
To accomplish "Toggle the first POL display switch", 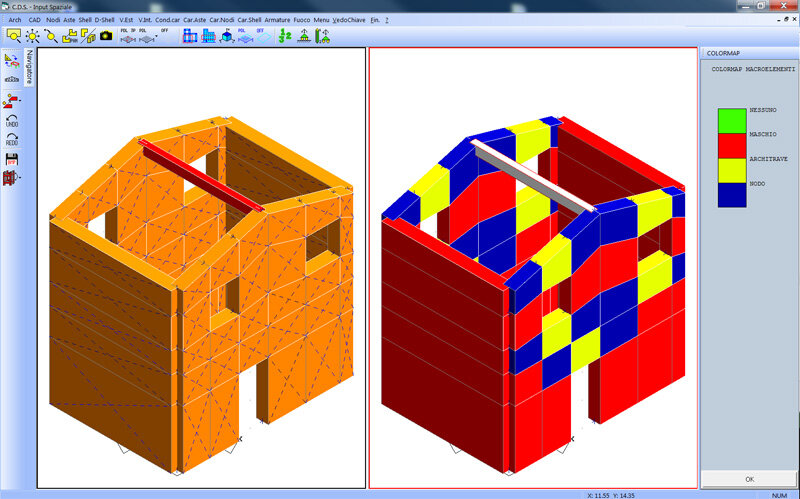I will coord(127,36).
